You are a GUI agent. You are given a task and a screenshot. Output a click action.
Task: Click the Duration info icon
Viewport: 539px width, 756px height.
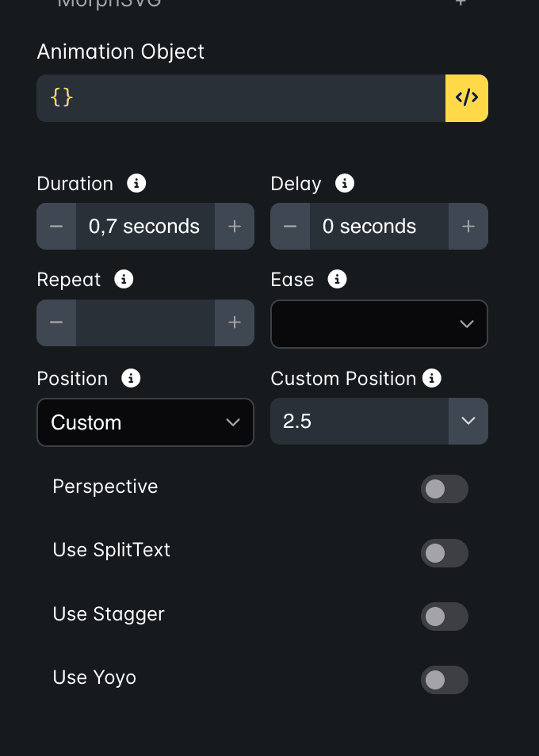[136, 183]
